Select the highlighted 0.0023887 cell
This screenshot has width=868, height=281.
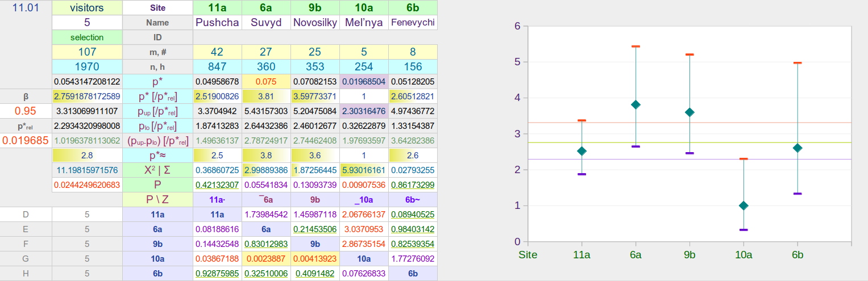point(266,259)
